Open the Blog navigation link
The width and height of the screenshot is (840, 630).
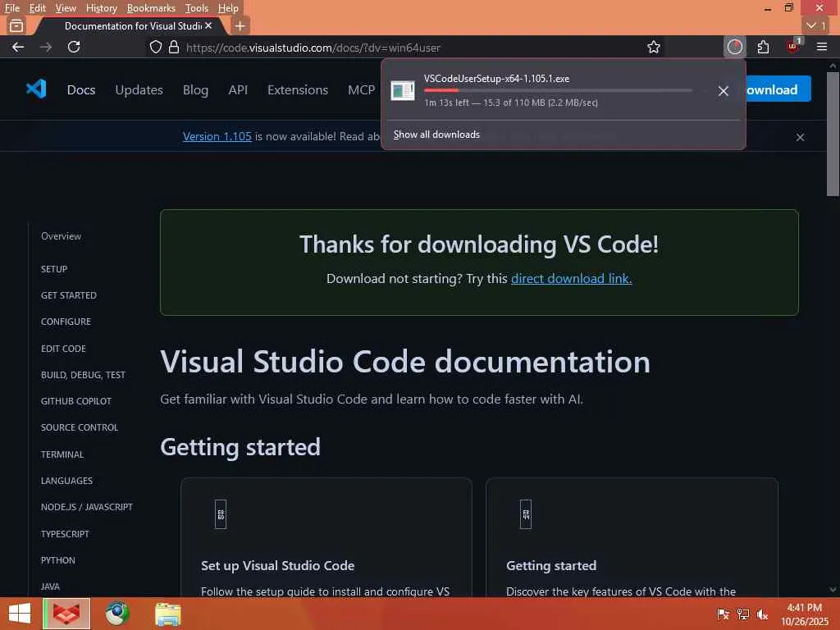pyautogui.click(x=195, y=89)
